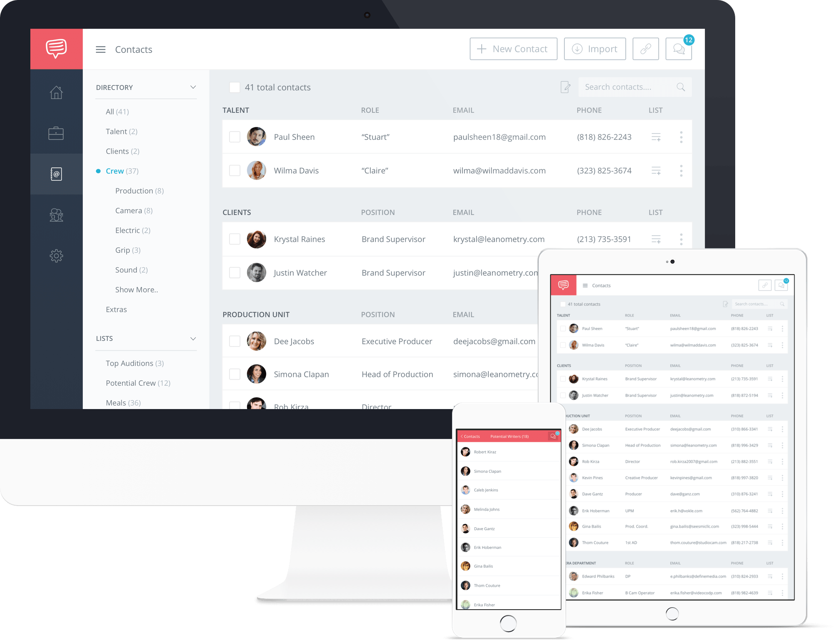840x640 pixels.
Task: Expand the Directory section
Action: tap(193, 87)
